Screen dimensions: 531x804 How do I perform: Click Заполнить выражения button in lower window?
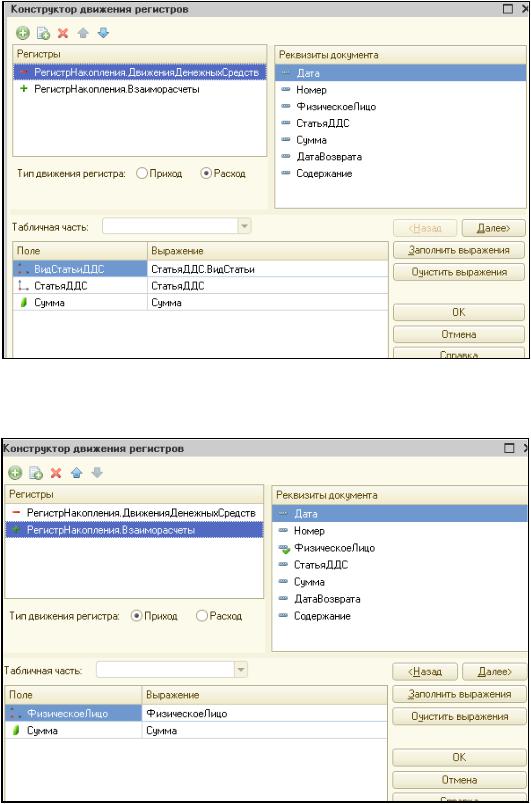pyautogui.click(x=459, y=694)
